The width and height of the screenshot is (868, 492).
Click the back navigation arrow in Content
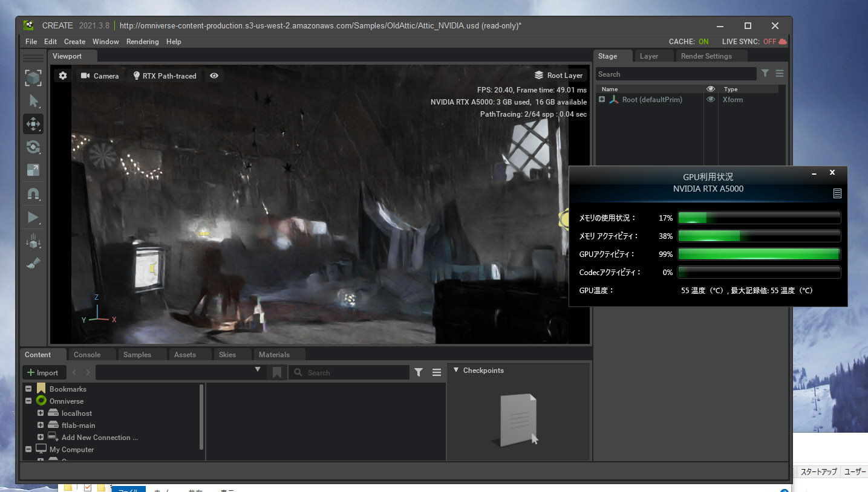point(74,372)
